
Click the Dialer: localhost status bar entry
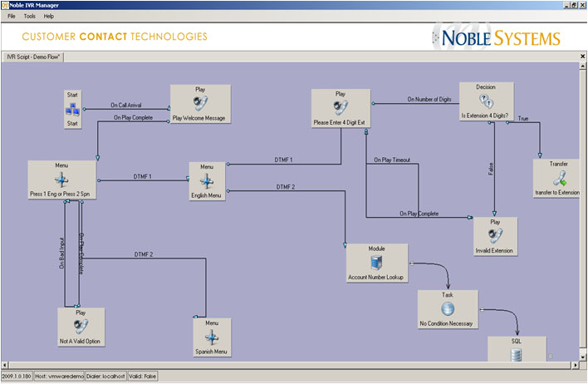click(x=105, y=377)
